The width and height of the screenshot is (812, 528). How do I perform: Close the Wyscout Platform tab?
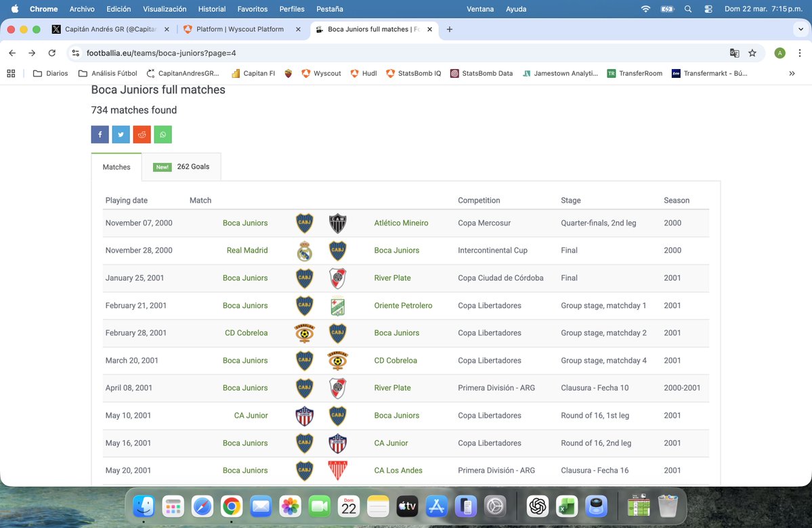(x=298, y=30)
